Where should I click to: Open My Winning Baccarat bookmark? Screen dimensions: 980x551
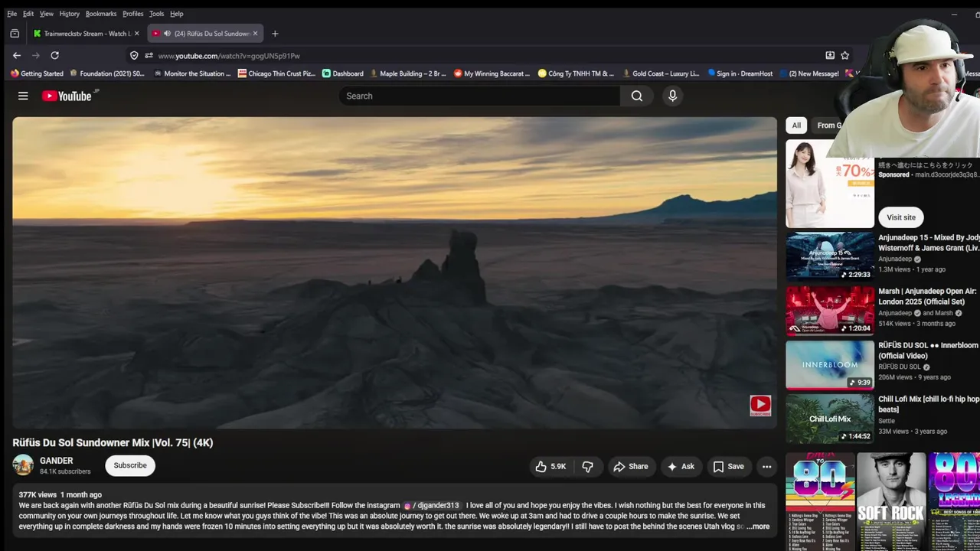tap(492, 73)
